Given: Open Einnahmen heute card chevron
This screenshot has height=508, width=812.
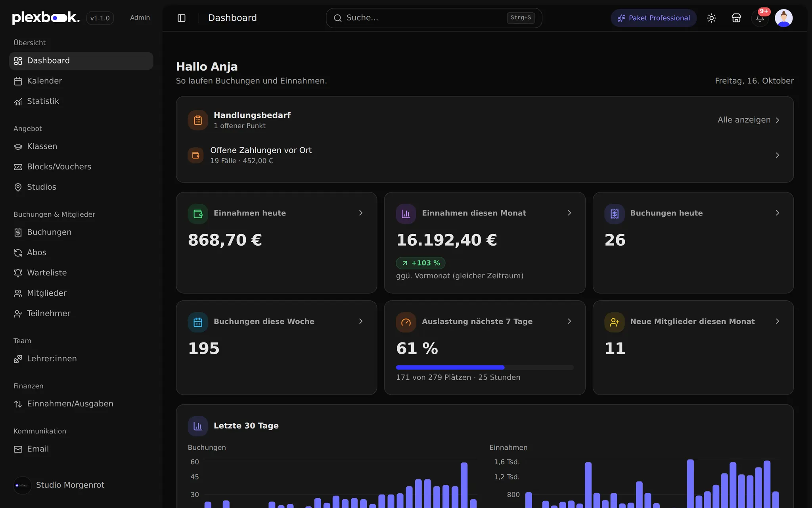Looking at the screenshot, I should coord(361,213).
